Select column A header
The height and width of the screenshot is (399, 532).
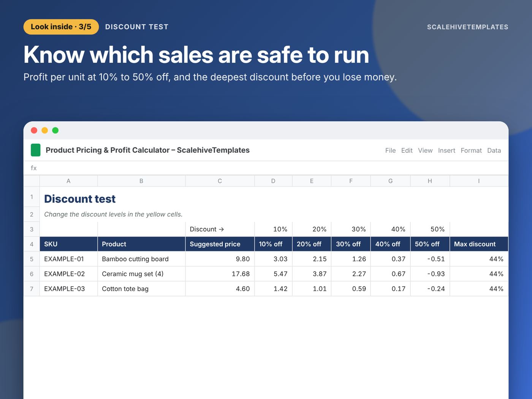[68, 181]
